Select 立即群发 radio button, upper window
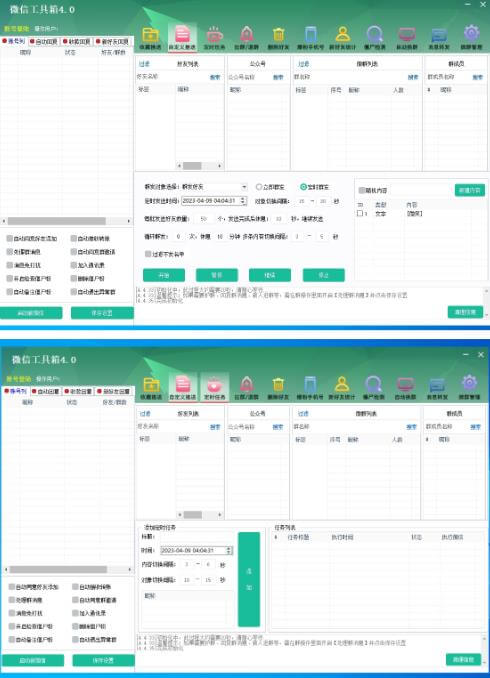The width and height of the screenshot is (490, 678). [x=259, y=187]
